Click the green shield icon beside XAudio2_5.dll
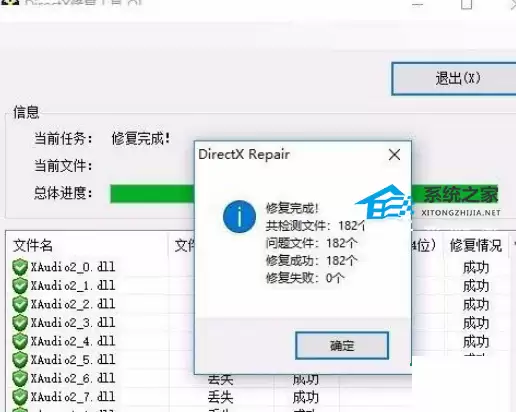Image resolution: width=516 pixels, height=412 pixels. pos(20,360)
